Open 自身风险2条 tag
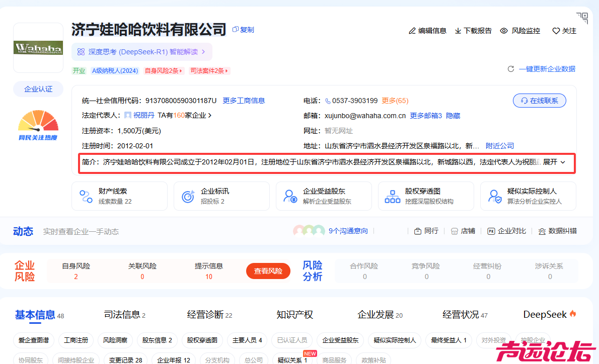The height and width of the screenshot is (364, 599). point(164,70)
